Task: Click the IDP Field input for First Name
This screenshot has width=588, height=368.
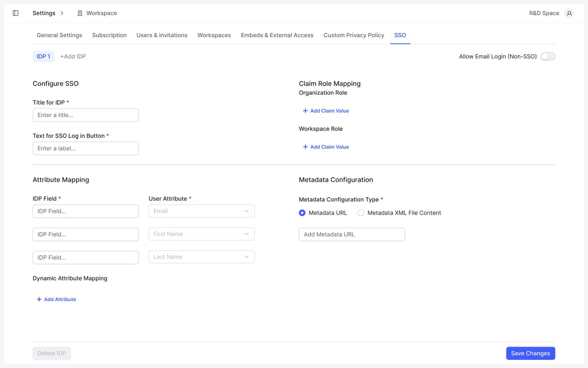Action: pos(86,234)
